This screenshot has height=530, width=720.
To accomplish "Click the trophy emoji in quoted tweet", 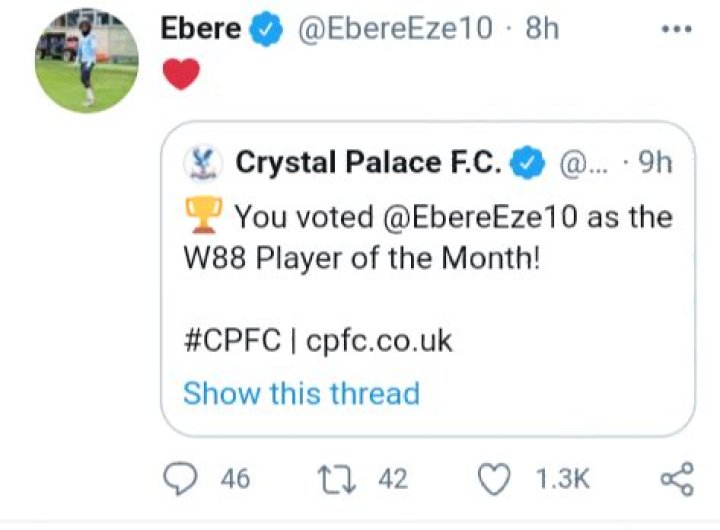I will [204, 216].
